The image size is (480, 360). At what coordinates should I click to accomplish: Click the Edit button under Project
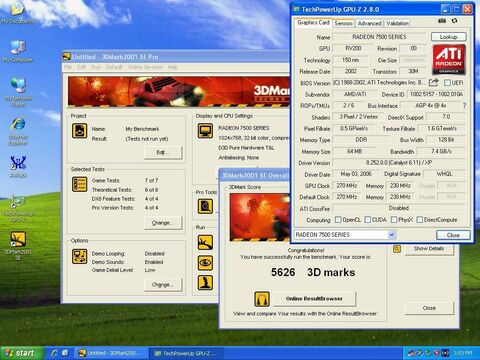tap(163, 152)
